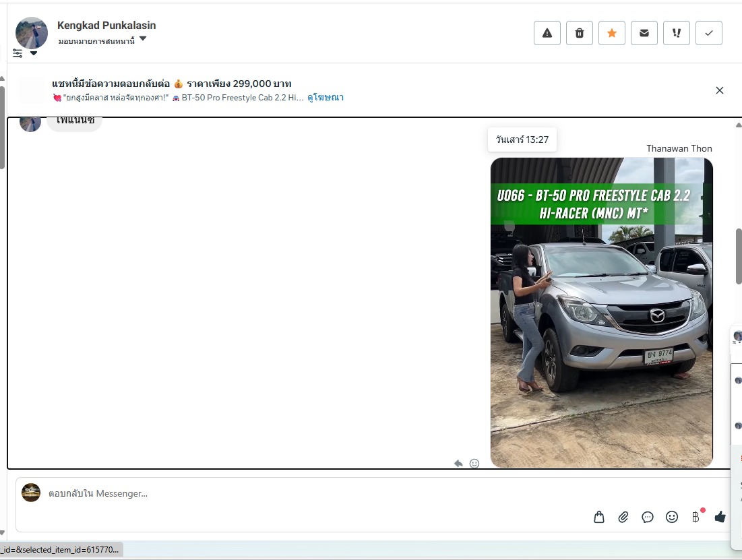
Task: Click the filter sliders icon
Action: click(18, 53)
